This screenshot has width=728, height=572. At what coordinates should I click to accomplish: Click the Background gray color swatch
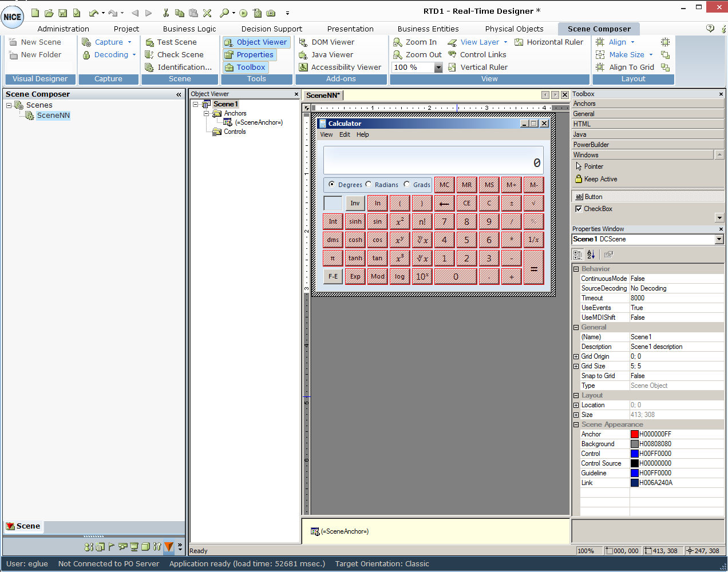635,444
